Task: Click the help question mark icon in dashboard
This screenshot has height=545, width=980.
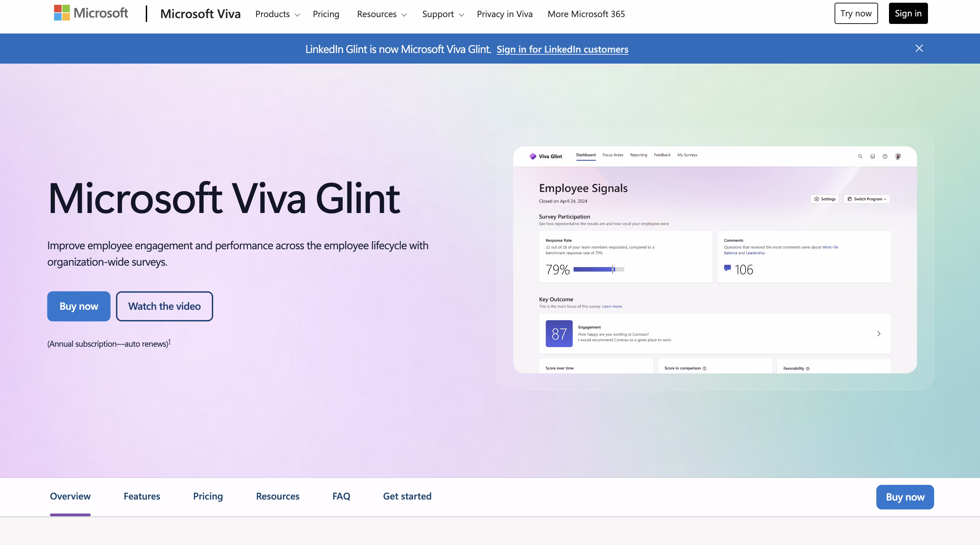Action: point(885,156)
